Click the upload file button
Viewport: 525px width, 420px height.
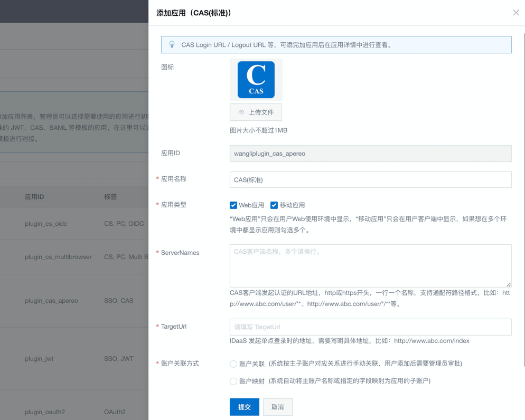point(256,112)
